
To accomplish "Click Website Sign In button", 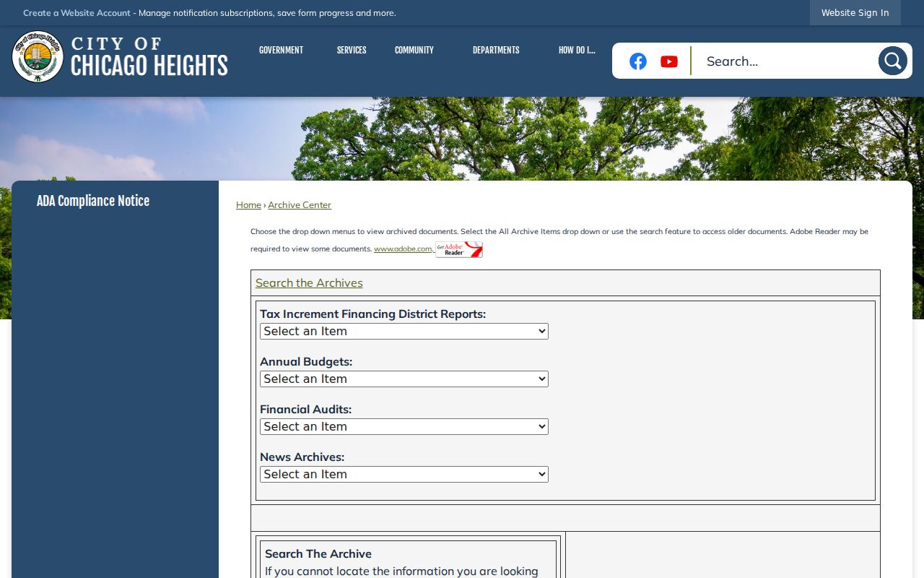I will pyautogui.click(x=855, y=12).
